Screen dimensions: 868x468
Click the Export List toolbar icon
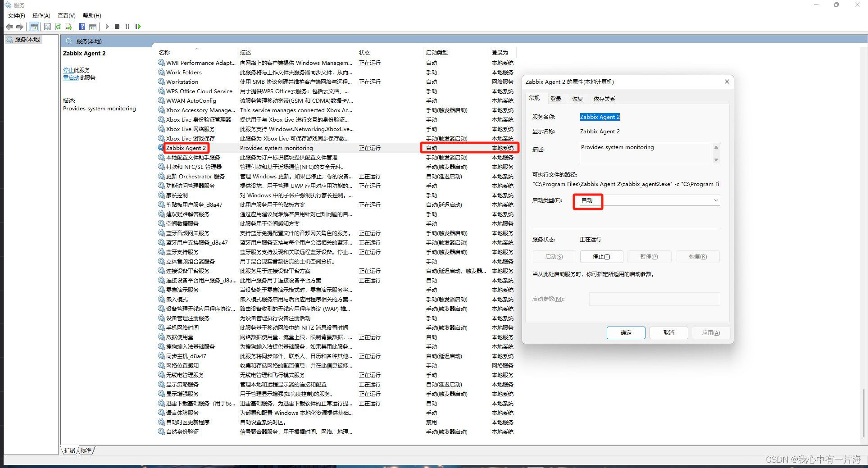tap(68, 27)
